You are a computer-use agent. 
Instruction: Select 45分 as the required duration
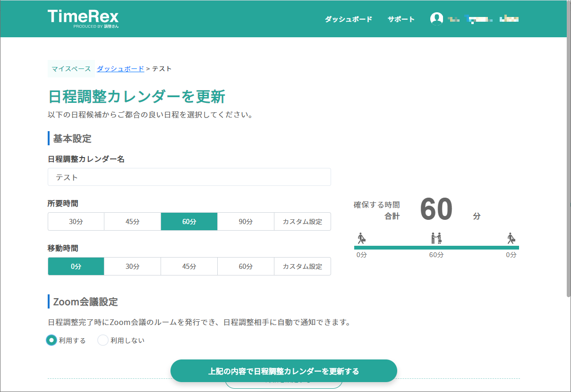132,221
